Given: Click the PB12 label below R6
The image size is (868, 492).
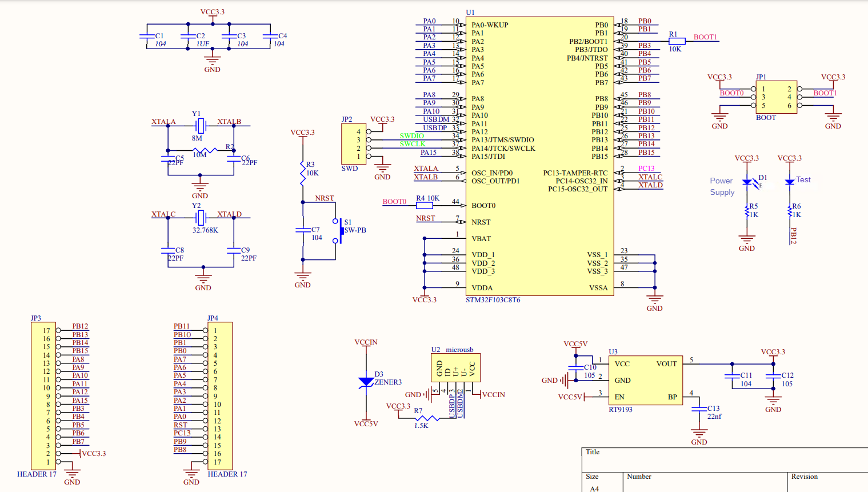Looking at the screenshot, I should (x=793, y=236).
